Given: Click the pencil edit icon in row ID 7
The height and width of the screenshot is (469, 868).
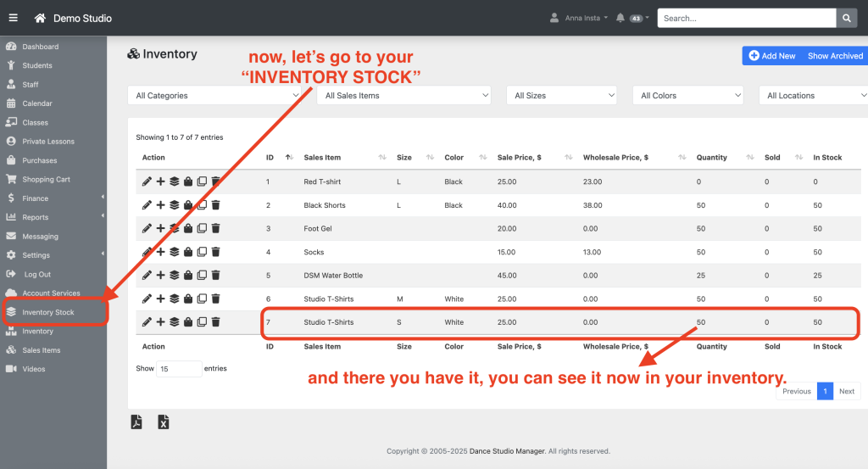Looking at the screenshot, I should click(147, 321).
